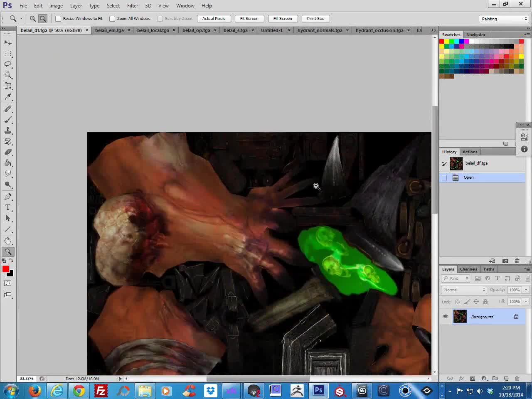The image size is (532, 399).
Task: Open FileZilla from the taskbar
Action: coord(101,391)
